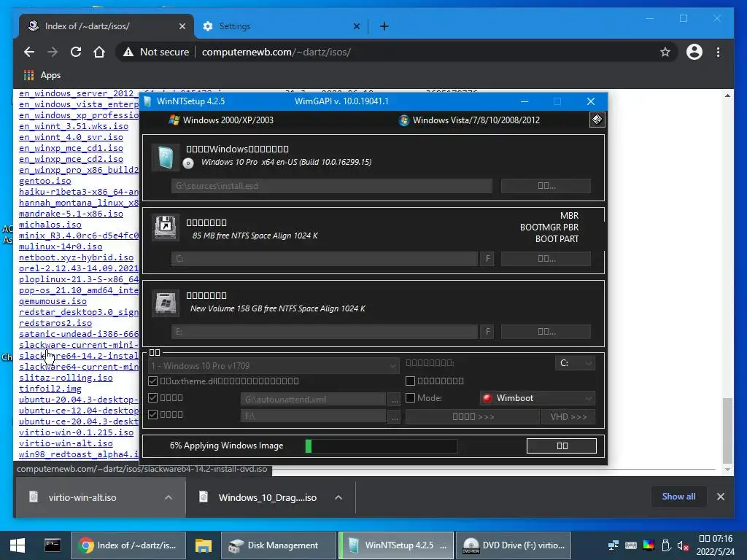Click the boot drive C: path field
Screen dimensions: 747x560
[x=325, y=259]
